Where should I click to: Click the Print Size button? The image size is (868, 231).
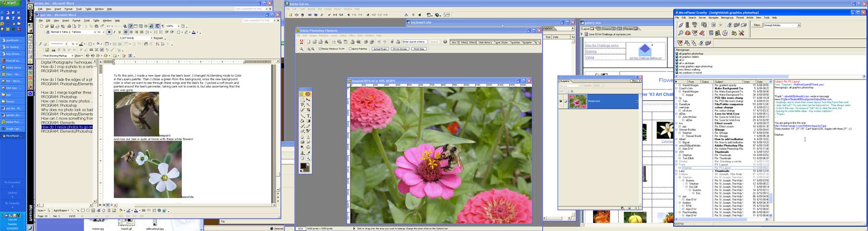(419, 49)
